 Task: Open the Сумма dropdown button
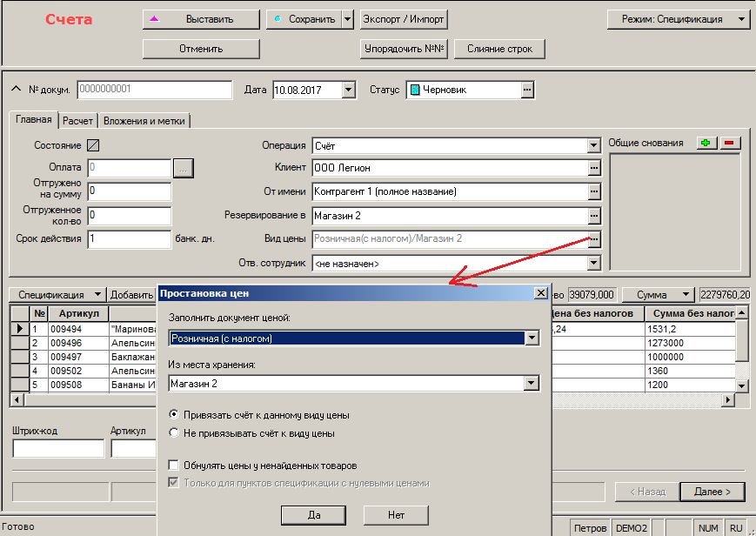[658, 295]
